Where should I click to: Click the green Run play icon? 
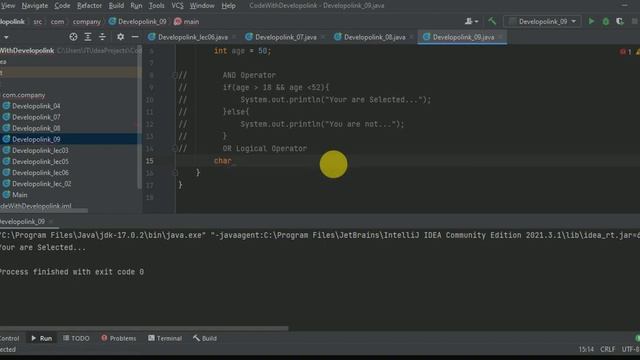pos(591,21)
